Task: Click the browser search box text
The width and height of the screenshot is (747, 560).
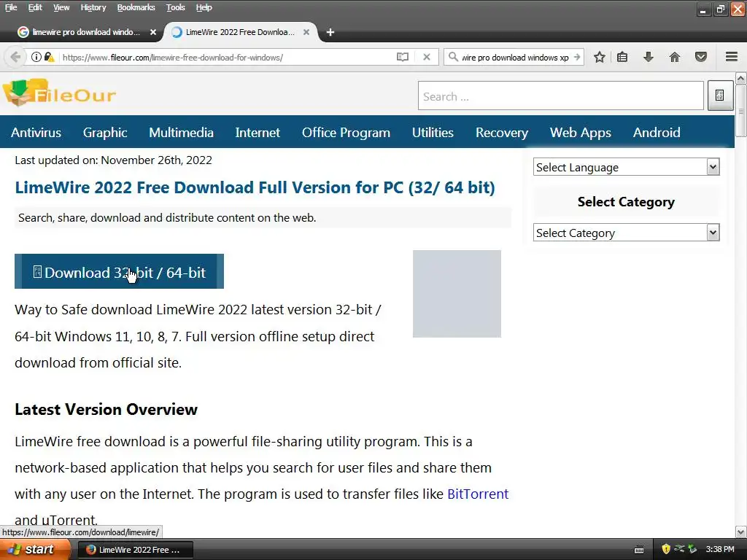Action: pyautogui.click(x=515, y=57)
